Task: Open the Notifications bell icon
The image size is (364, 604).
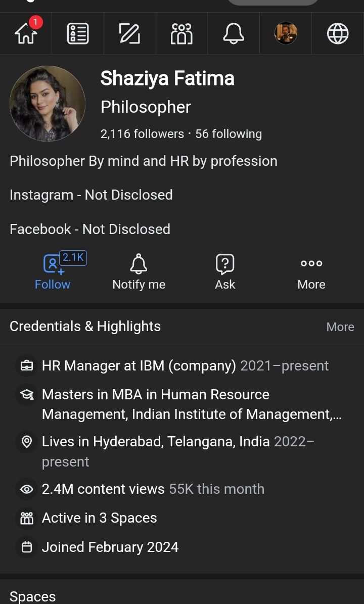Action: (234, 33)
